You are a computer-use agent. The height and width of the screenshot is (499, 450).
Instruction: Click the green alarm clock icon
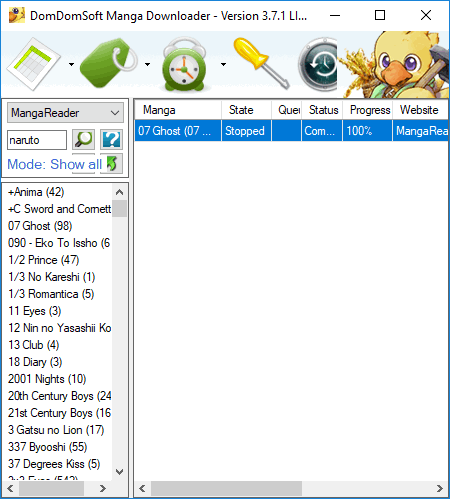[x=184, y=64]
